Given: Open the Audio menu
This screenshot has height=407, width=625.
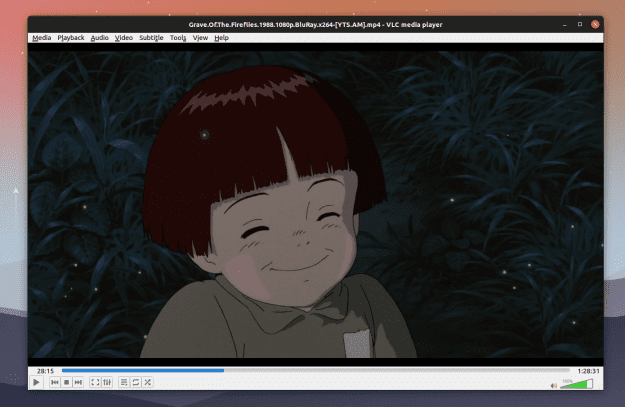Looking at the screenshot, I should 99,37.
